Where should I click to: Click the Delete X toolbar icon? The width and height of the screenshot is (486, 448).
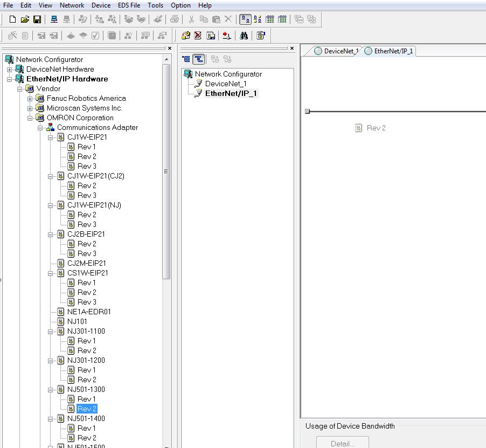[x=228, y=19]
